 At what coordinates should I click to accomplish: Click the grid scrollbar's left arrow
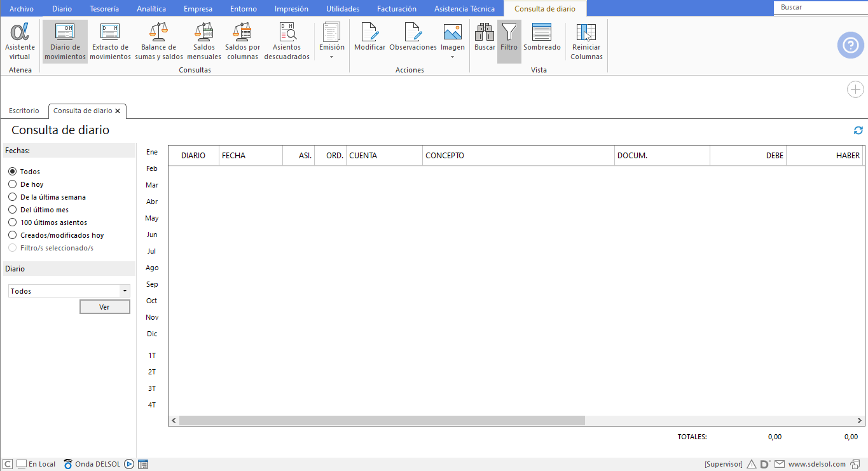pos(174,421)
